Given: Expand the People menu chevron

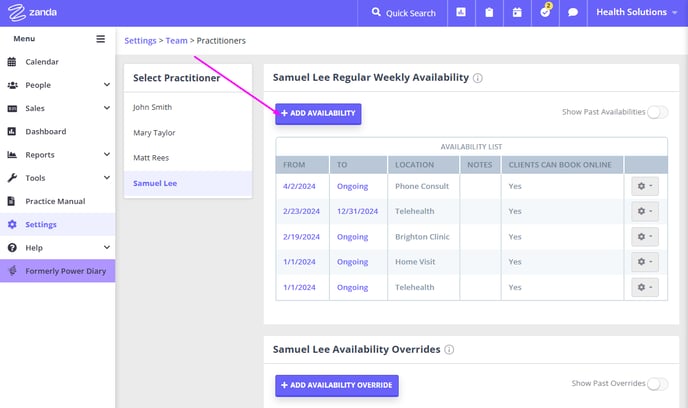Looking at the screenshot, I should tap(107, 85).
